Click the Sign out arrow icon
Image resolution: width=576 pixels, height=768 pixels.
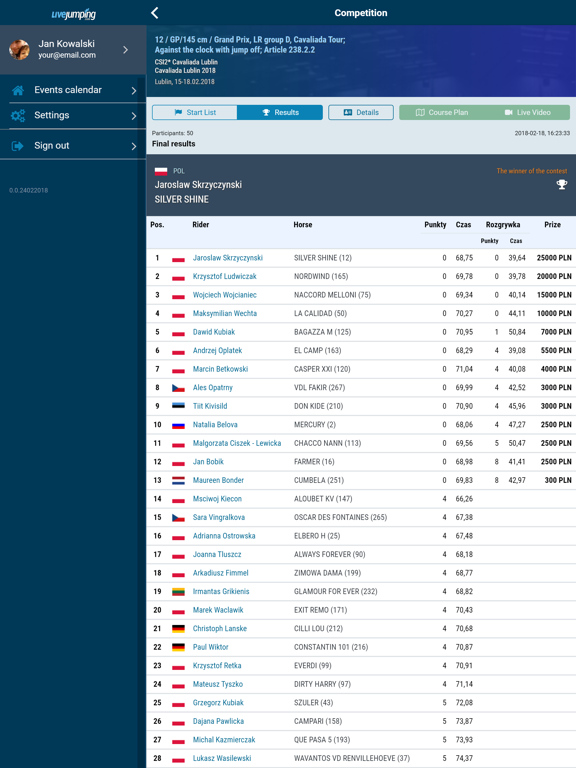click(18, 145)
